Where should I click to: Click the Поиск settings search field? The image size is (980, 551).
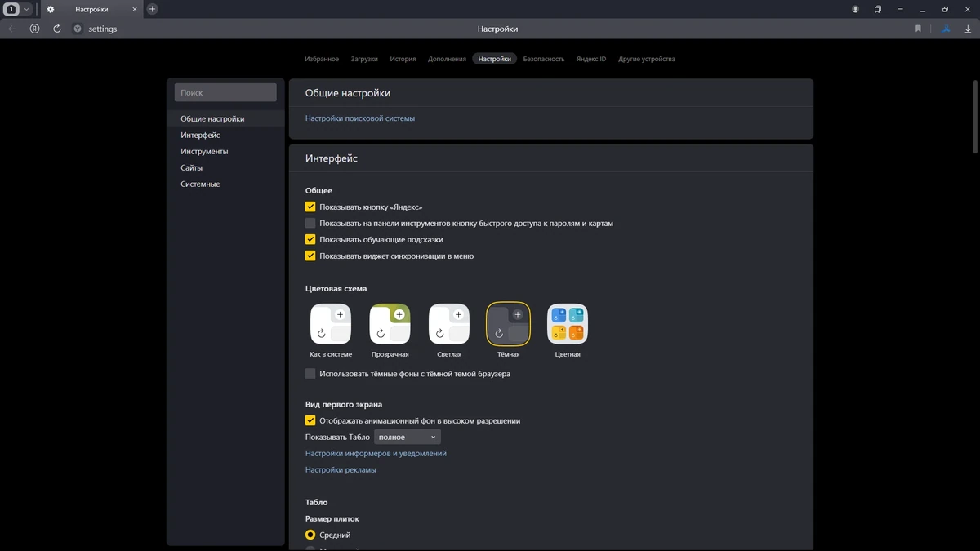(x=225, y=93)
